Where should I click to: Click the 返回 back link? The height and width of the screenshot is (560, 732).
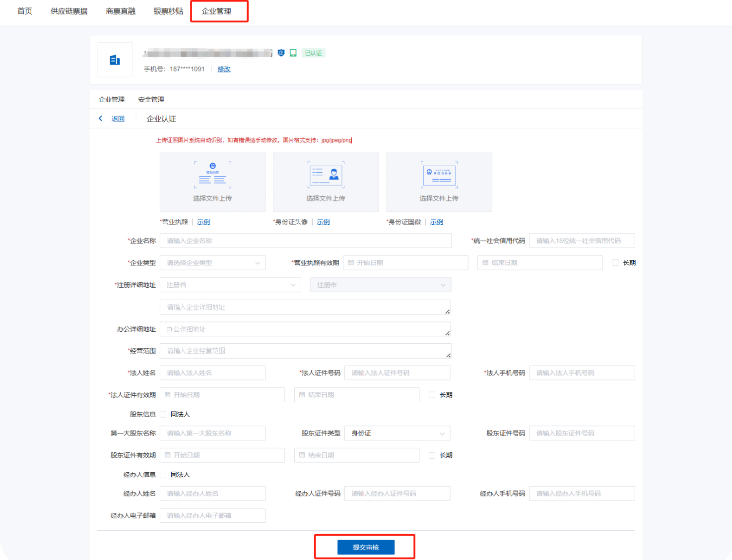pyautogui.click(x=118, y=119)
